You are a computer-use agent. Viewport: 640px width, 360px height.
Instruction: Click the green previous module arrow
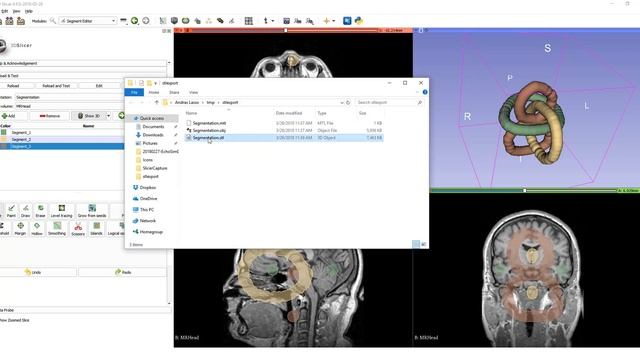click(x=134, y=20)
